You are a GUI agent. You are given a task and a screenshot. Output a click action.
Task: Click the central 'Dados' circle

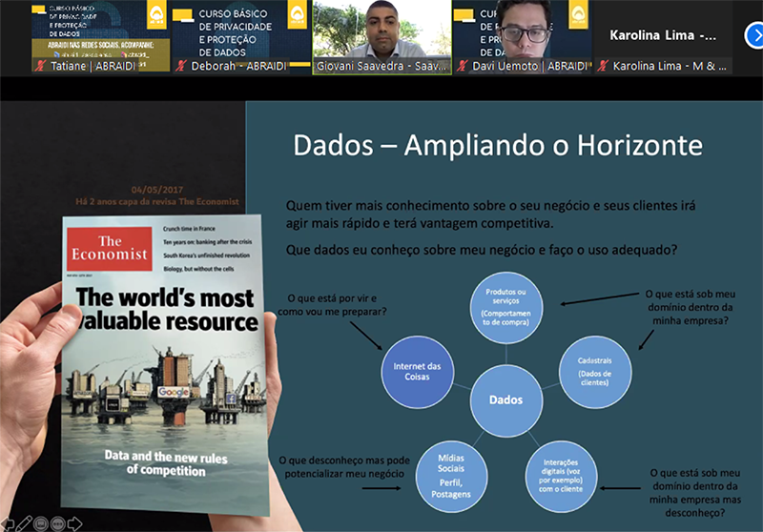(506, 400)
